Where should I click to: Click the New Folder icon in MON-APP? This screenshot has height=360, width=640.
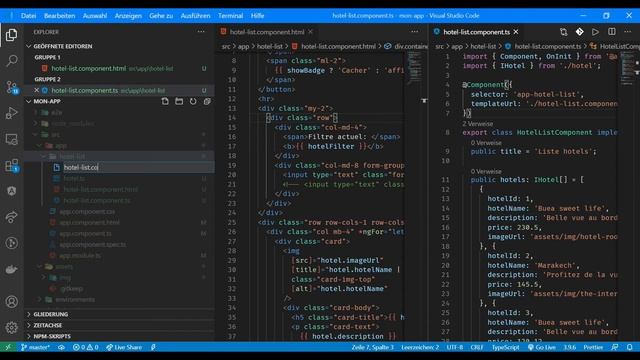(x=179, y=101)
